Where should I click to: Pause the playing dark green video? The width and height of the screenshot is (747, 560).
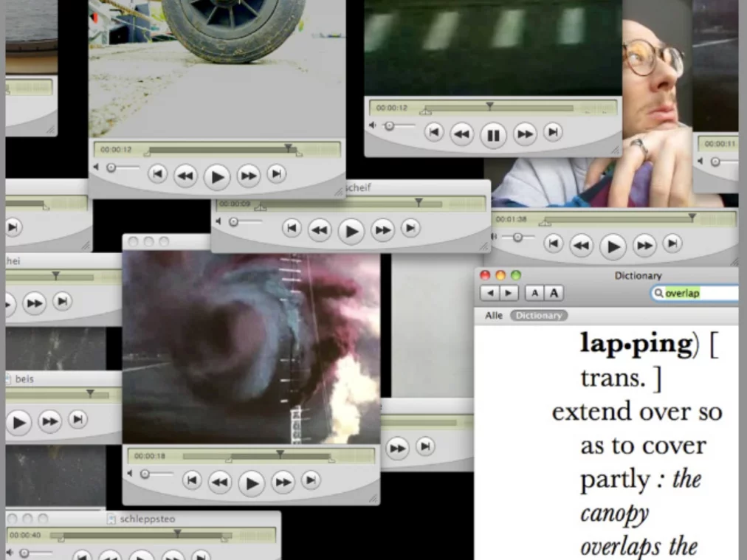tap(493, 134)
